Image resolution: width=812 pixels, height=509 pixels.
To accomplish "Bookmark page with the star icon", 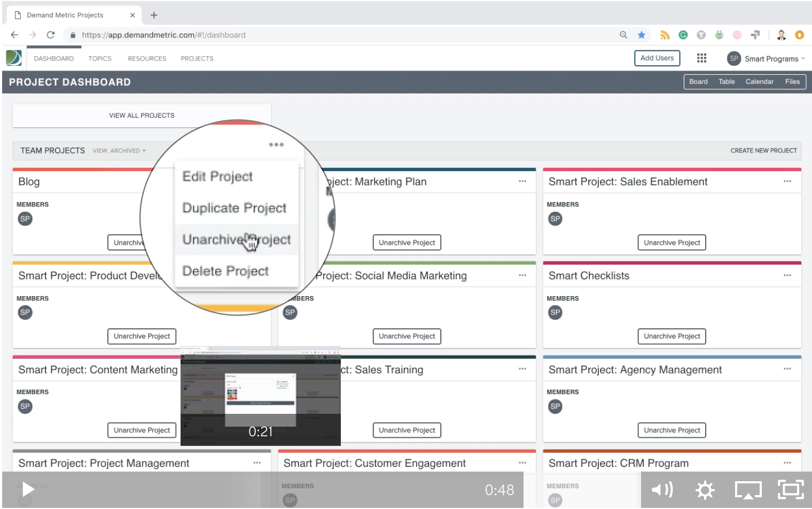I will coord(642,35).
